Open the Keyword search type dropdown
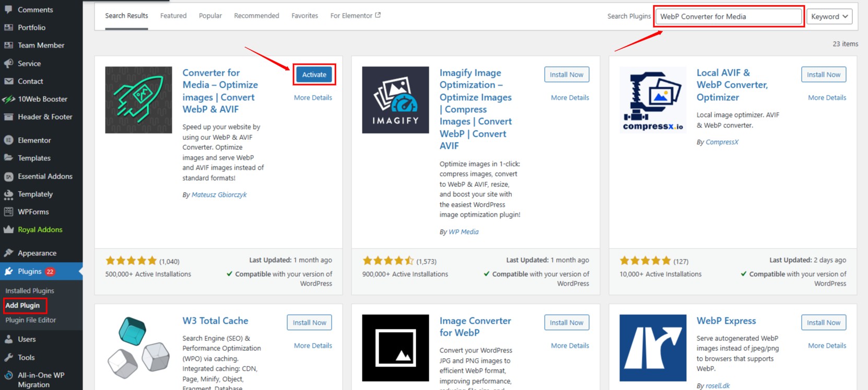The width and height of the screenshot is (868, 390). click(829, 17)
